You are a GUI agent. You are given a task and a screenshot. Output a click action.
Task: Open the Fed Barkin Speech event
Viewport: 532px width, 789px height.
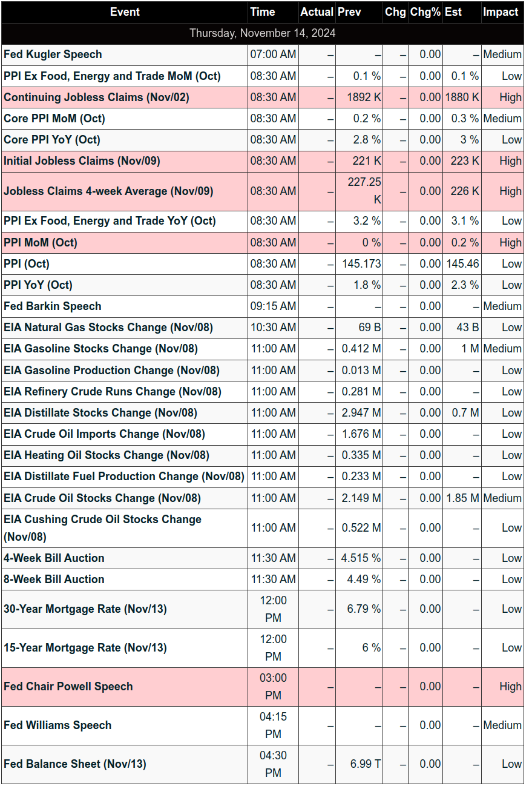tap(53, 306)
